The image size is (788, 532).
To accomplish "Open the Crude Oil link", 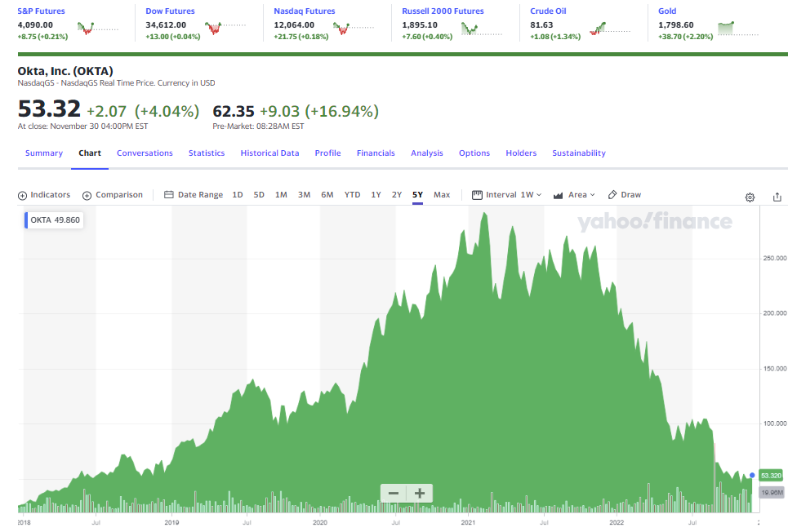I will tap(548, 11).
